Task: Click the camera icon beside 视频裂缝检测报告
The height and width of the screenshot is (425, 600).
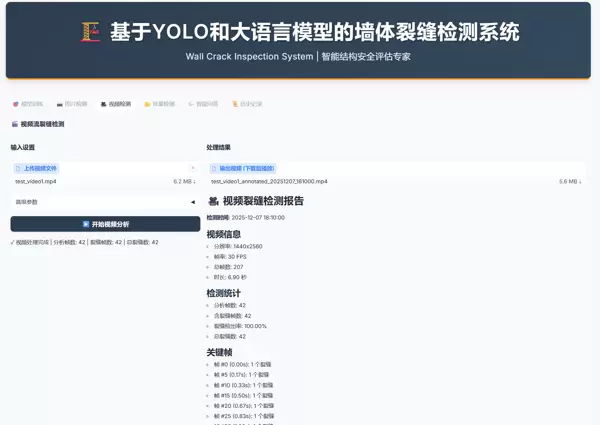Action: (x=213, y=201)
